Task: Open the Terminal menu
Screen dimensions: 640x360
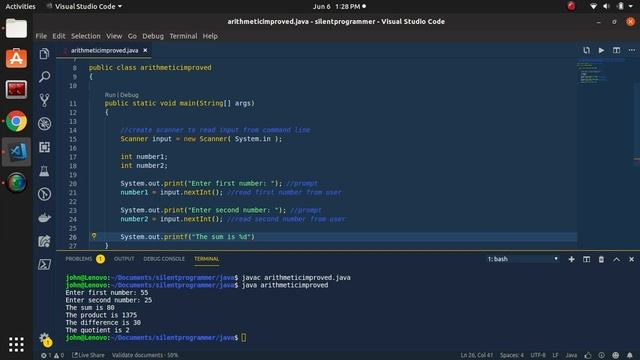Action: pos(183,36)
